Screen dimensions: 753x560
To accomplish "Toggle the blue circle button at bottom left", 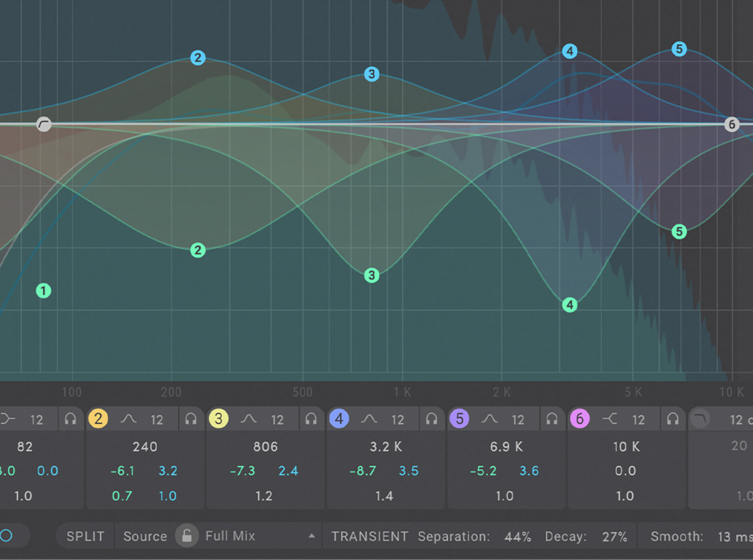I will (x=6, y=535).
